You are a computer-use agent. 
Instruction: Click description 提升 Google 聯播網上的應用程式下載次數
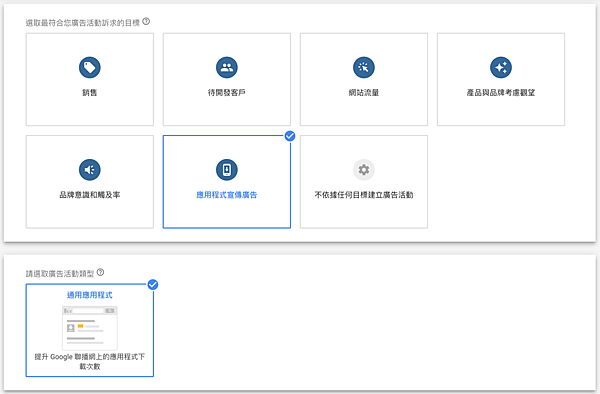(x=90, y=361)
